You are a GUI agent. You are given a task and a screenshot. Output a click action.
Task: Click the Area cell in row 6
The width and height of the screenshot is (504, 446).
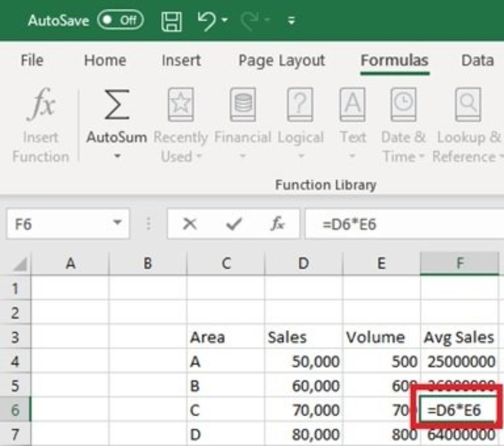[x=226, y=410]
